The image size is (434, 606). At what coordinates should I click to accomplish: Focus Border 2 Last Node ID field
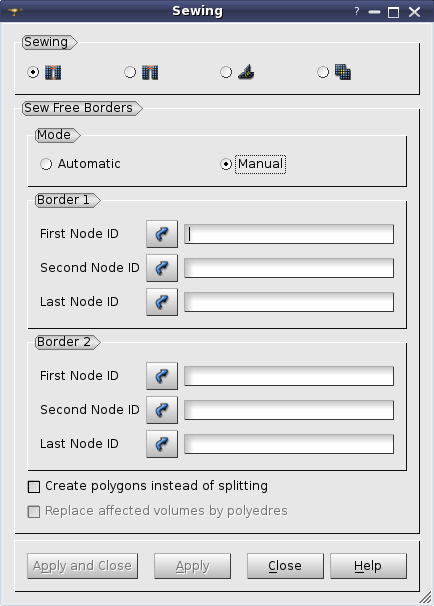(x=289, y=444)
